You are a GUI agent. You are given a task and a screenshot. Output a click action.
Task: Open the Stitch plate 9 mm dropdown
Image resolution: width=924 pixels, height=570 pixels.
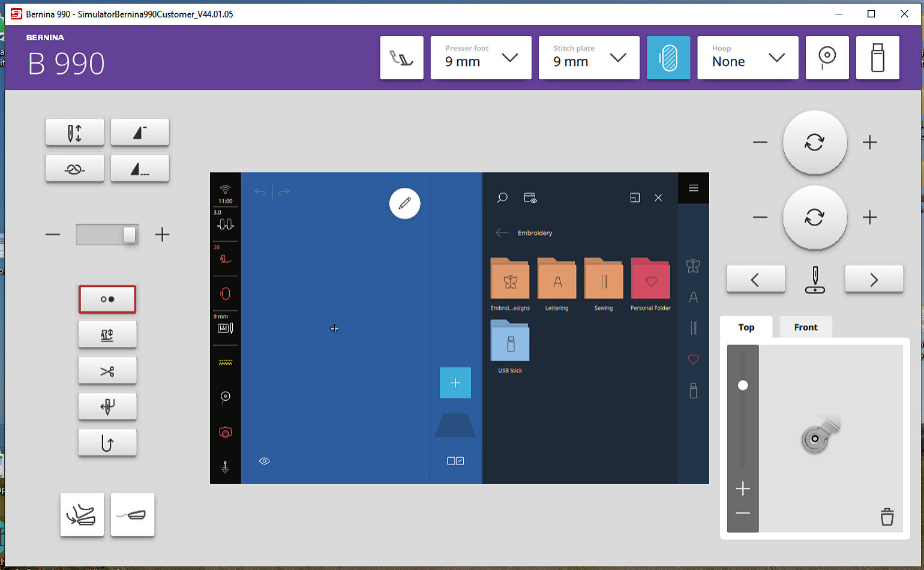pos(589,58)
